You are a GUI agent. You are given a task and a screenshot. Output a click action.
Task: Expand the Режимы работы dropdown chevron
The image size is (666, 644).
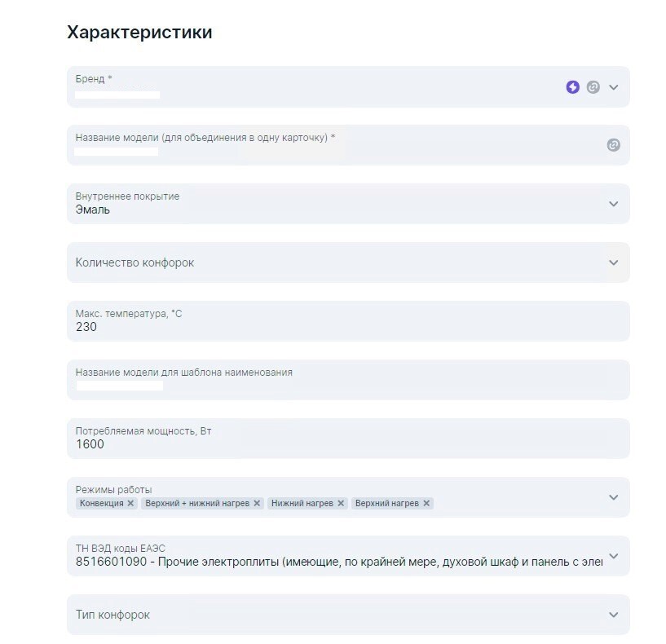(x=613, y=497)
